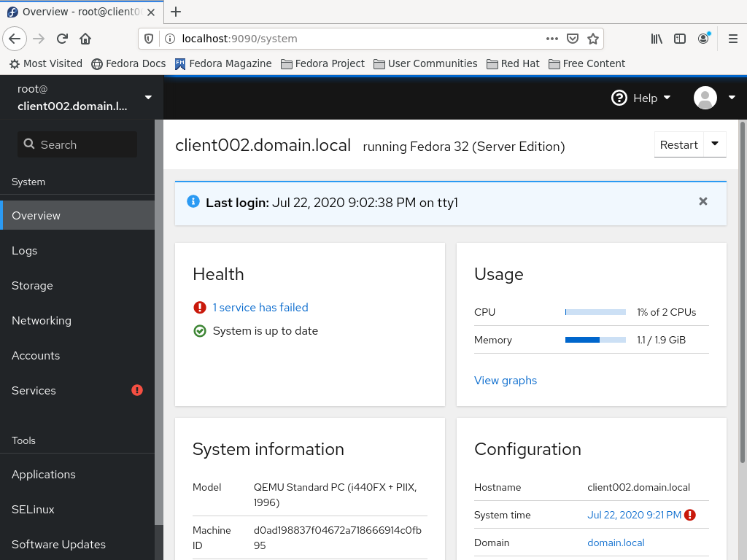The image size is (747, 560).
Task: Click the blue info icon in Last login alert
Action: 193,201
